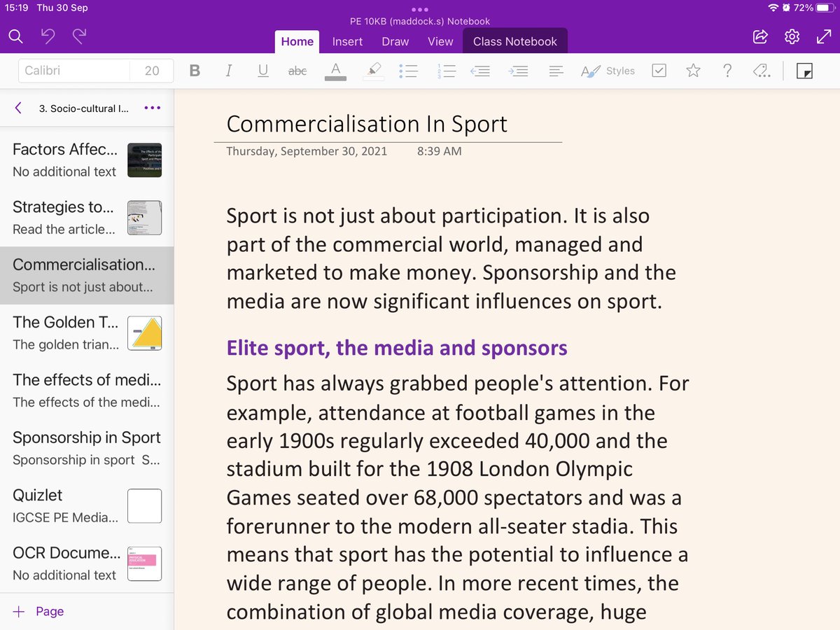
Task: Open the Calibri font picker
Action: click(x=73, y=70)
